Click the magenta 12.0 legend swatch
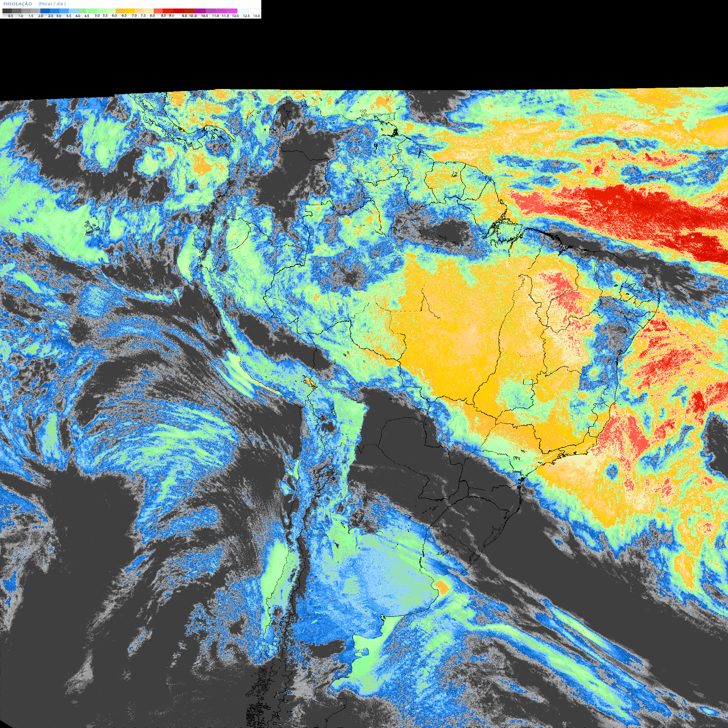The height and width of the screenshot is (728, 728). click(232, 11)
